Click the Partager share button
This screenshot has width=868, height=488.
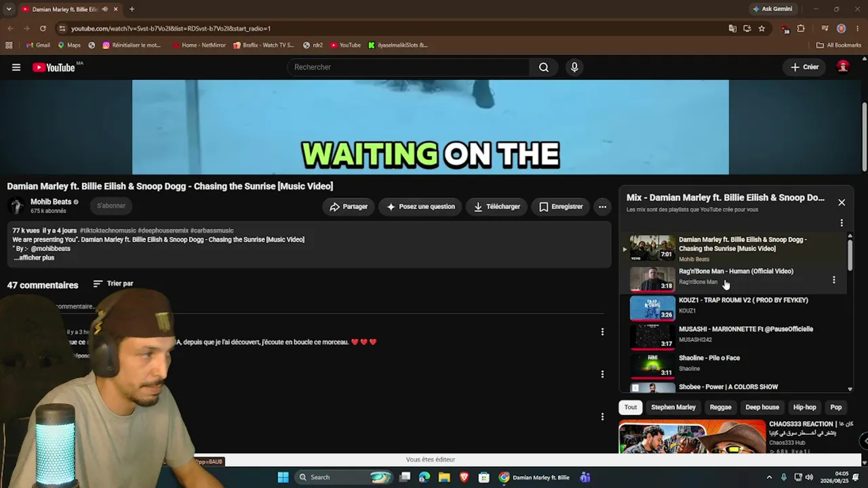pyautogui.click(x=349, y=207)
